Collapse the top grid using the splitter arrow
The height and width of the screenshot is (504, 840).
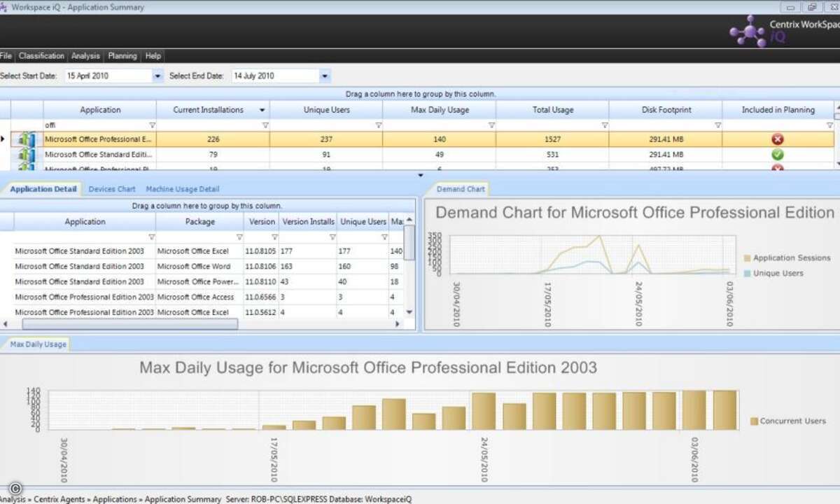(x=420, y=175)
